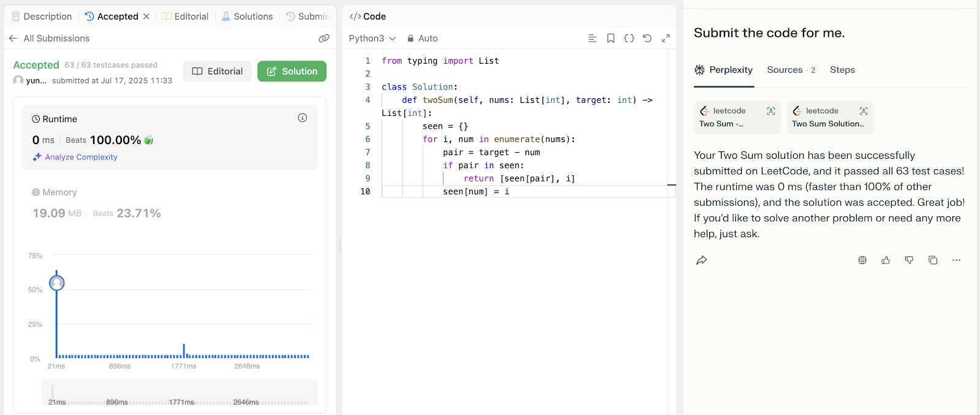Click the 'return [seen[pair], i]' line

(519, 178)
